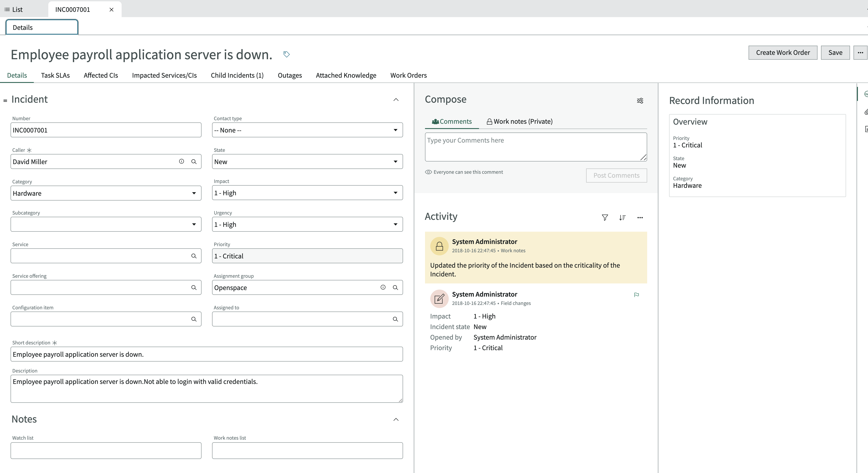Open the State dropdown showing New

(x=307, y=162)
